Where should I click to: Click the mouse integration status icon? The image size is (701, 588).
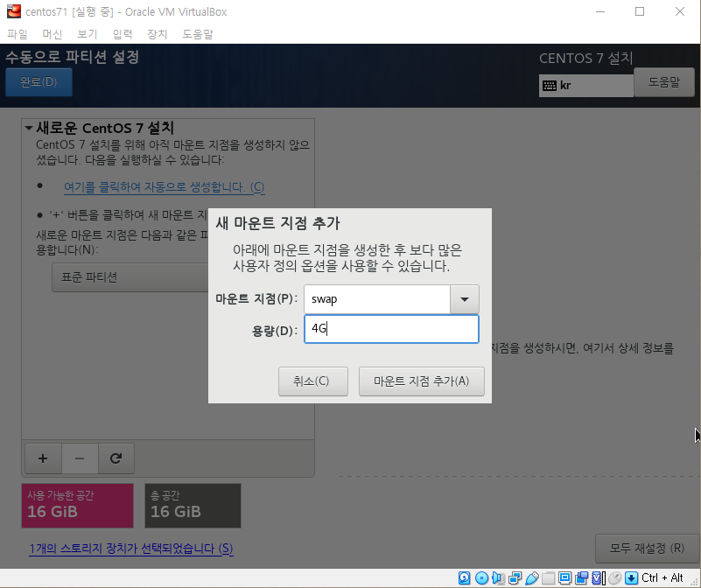click(x=614, y=577)
